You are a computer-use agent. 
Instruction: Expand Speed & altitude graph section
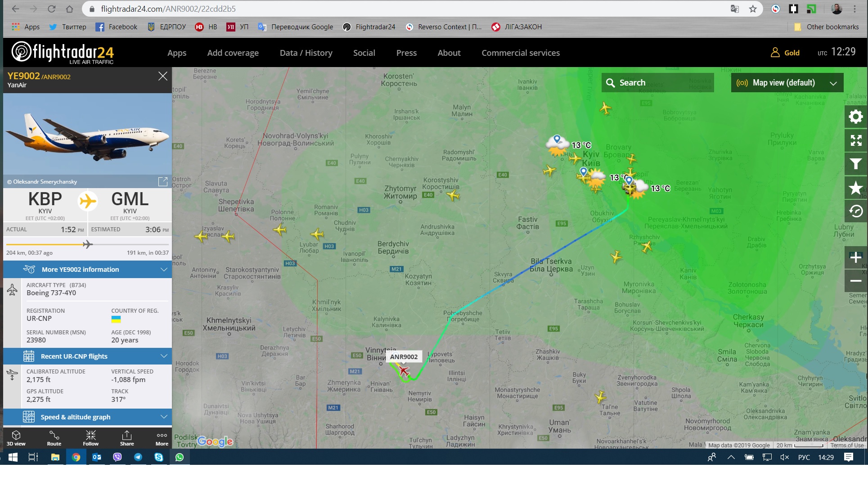pos(87,417)
